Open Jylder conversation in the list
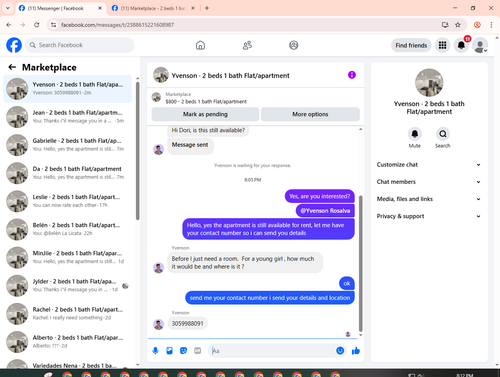Viewport: 500px width, 377px height. (x=67, y=286)
